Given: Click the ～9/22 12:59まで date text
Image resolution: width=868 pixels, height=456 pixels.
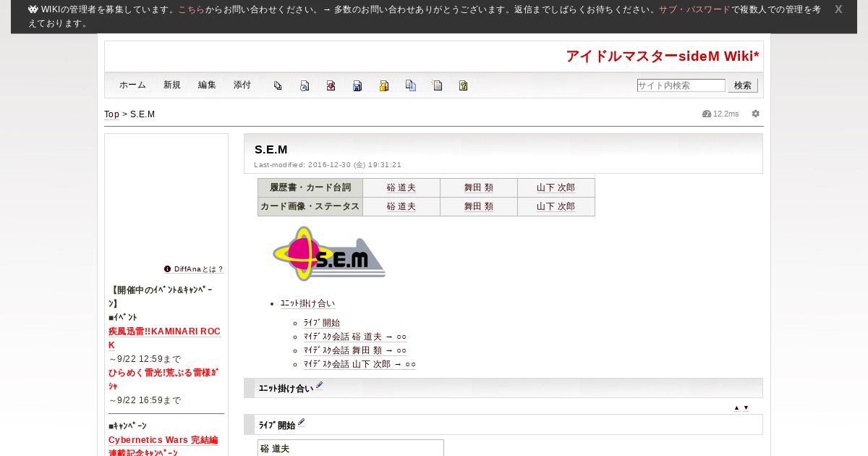Looking at the screenshot, I should point(145,359).
